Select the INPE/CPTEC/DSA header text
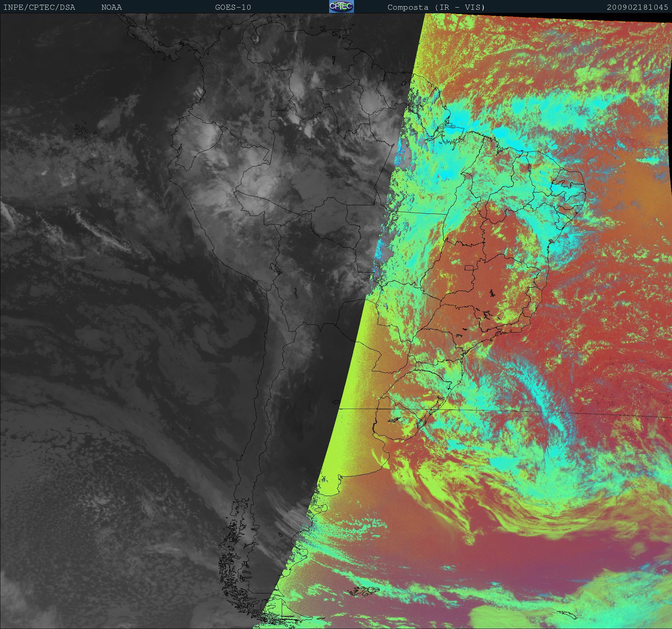 tap(39, 7)
